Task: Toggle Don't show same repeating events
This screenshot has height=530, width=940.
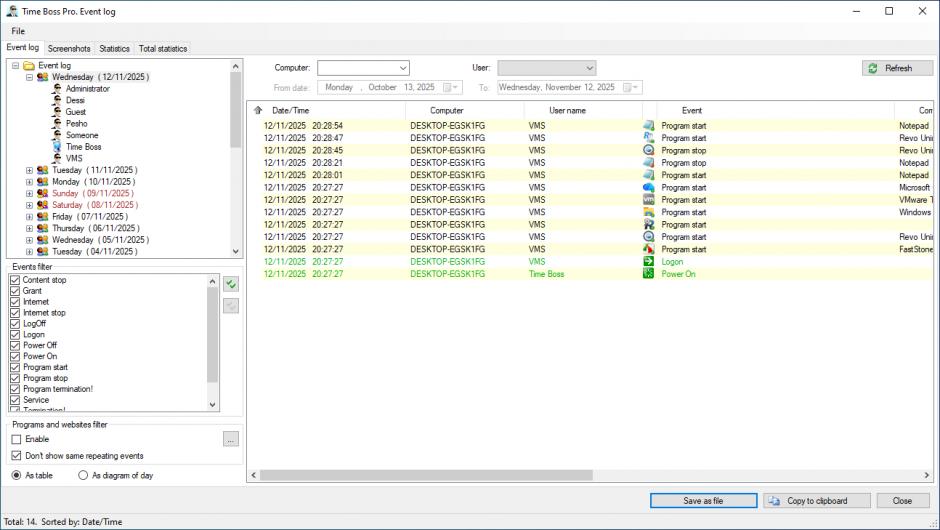Action: [x=16, y=456]
